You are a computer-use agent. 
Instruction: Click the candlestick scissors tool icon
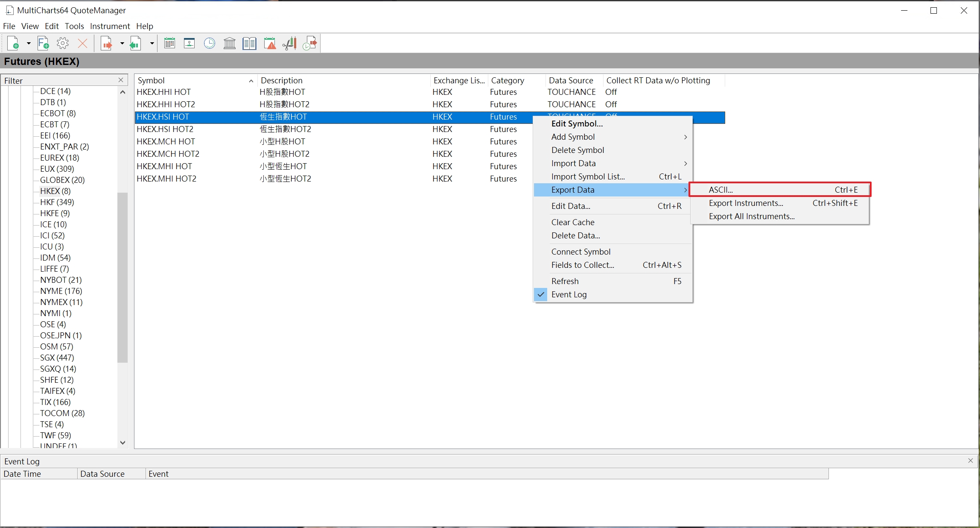coord(289,43)
